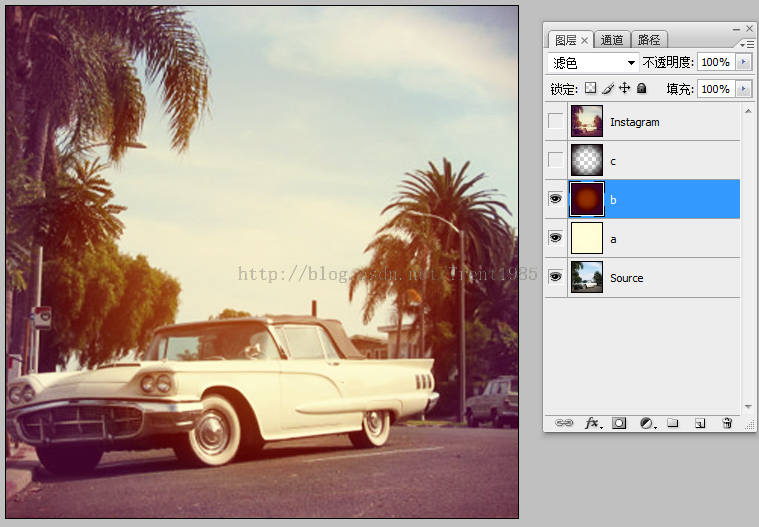Add a layer mask
Screen dimensions: 759x527
click(x=619, y=423)
